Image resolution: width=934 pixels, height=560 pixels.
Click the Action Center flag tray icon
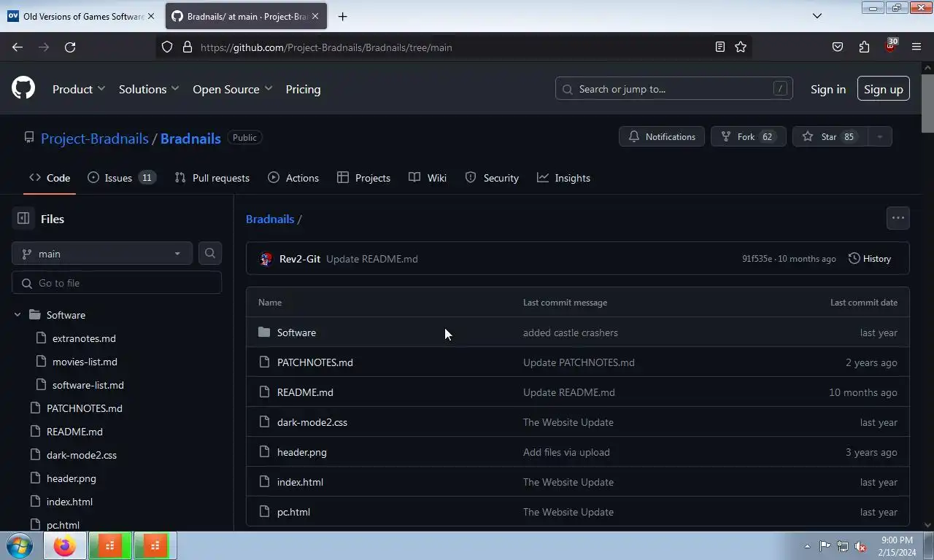pos(825,546)
